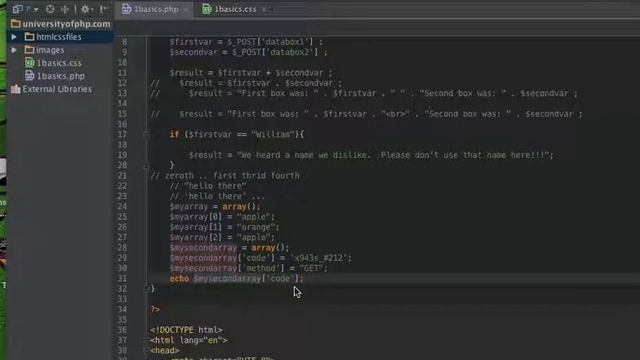
Task: Open the project view selector dropdown arrow
Action: [36, 9]
